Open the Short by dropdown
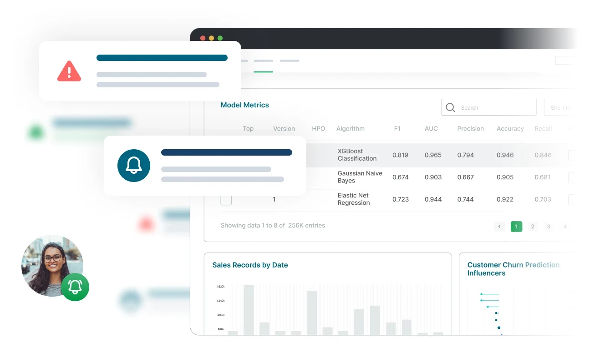 click(560, 107)
